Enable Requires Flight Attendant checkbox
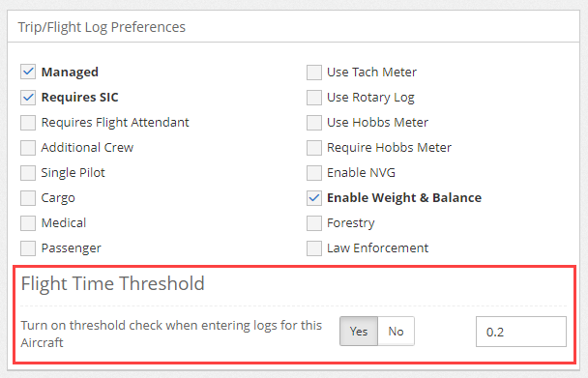588x378 pixels. click(28, 122)
